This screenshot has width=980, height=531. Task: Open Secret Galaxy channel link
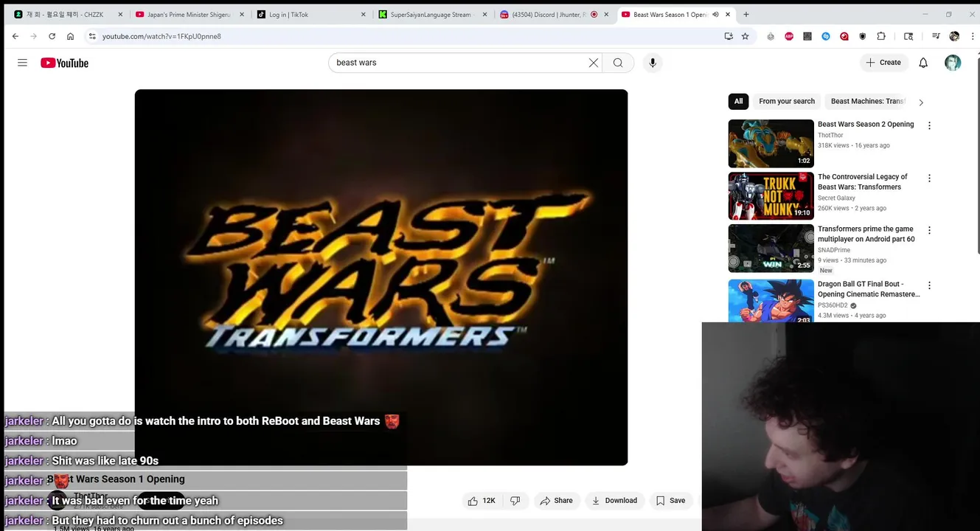[836, 198]
